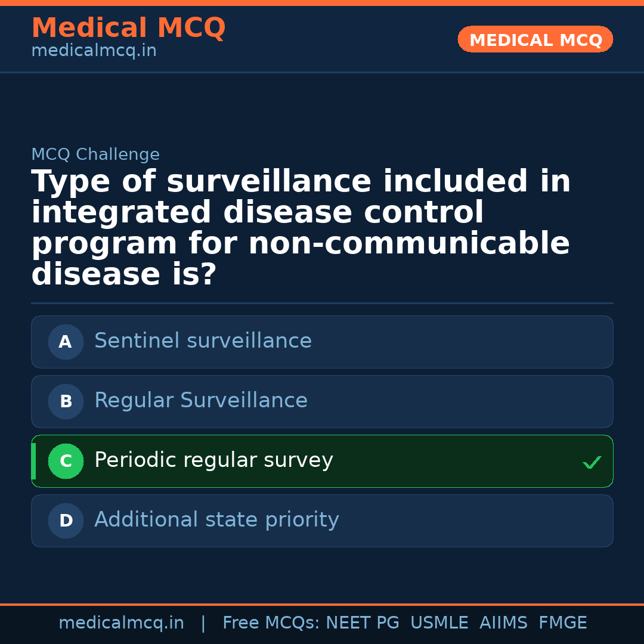This screenshot has height=644, width=644.
Task: Open the Medical MCQ title logo
Action: pos(128,28)
